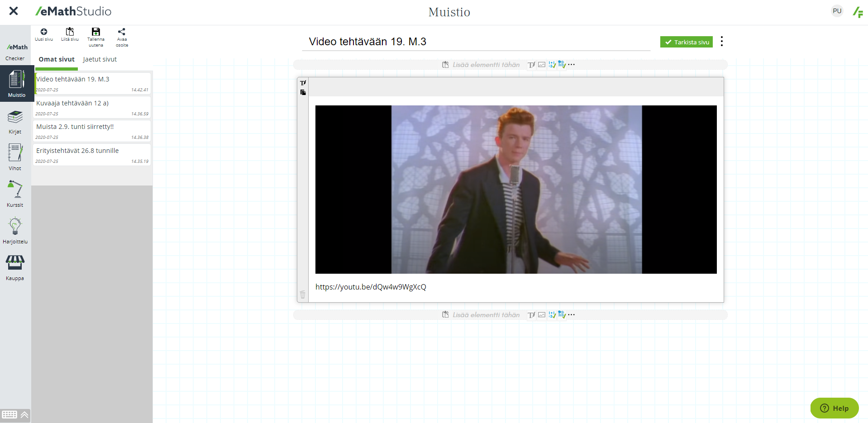Switch to Omat sivut tab
This screenshot has height=423, width=868.
coord(57,59)
